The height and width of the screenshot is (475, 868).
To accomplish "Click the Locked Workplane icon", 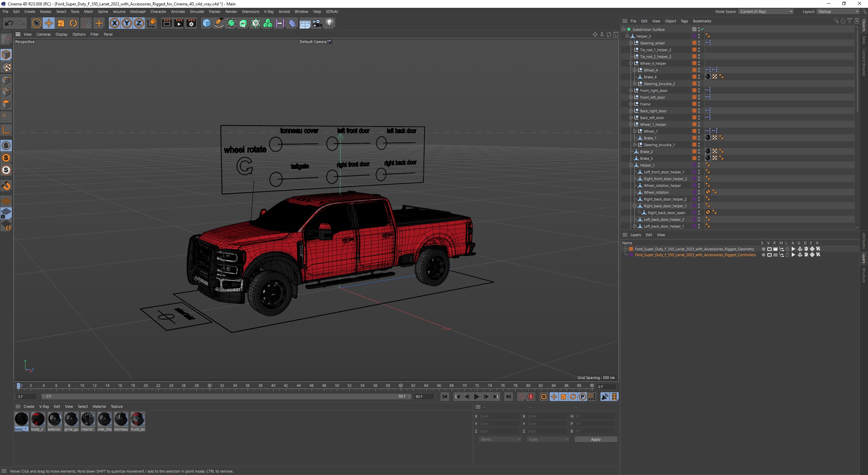I will point(6,213).
